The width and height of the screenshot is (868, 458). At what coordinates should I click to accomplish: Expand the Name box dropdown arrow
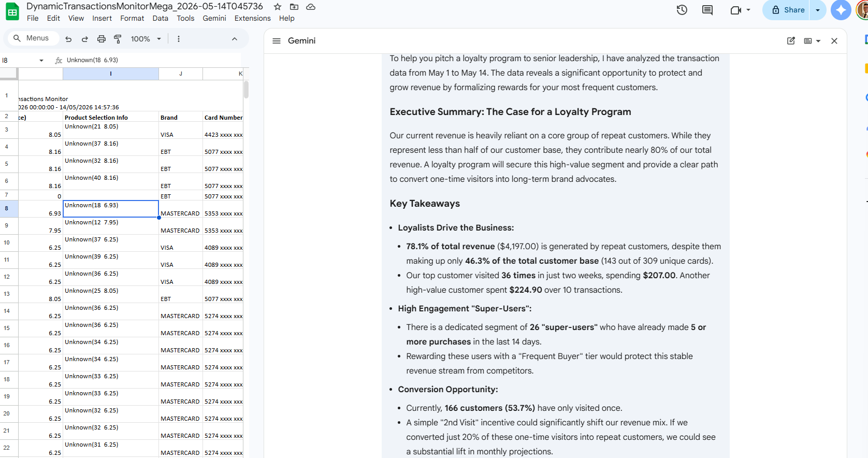(41, 61)
